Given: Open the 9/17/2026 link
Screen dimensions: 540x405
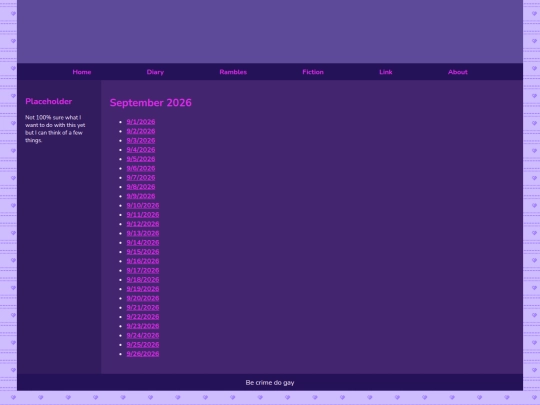Looking at the screenshot, I should [143, 270].
